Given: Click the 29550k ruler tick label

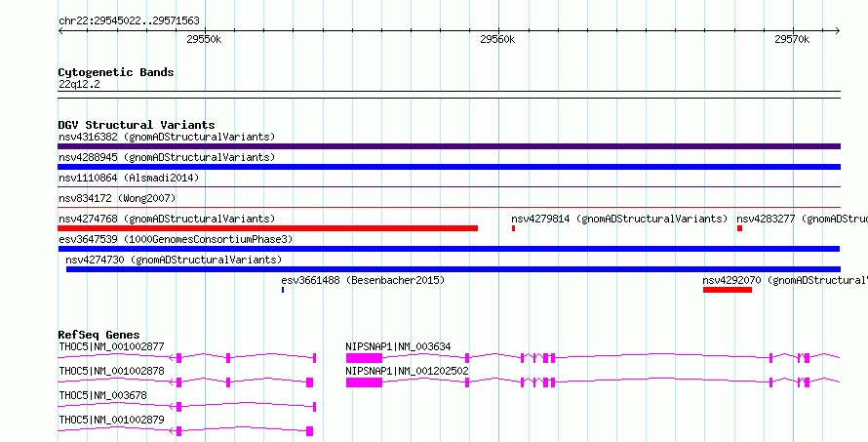Looking at the screenshot, I should click(204, 39).
